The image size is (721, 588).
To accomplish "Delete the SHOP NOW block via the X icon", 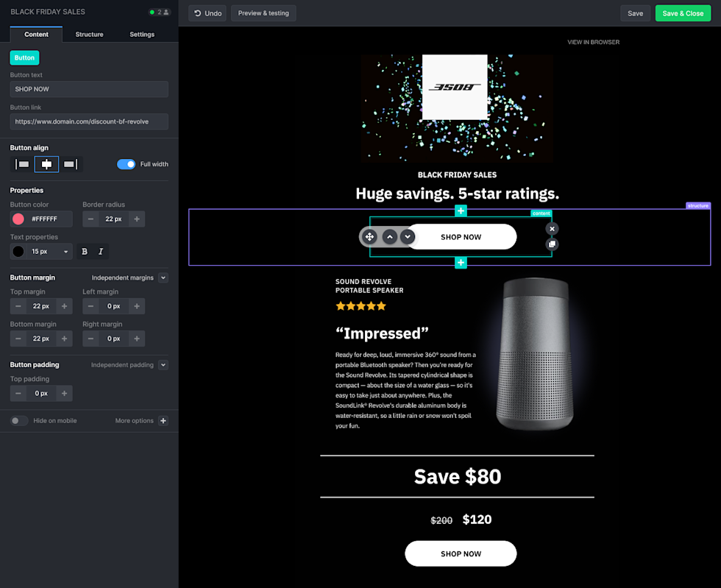I will pos(552,228).
